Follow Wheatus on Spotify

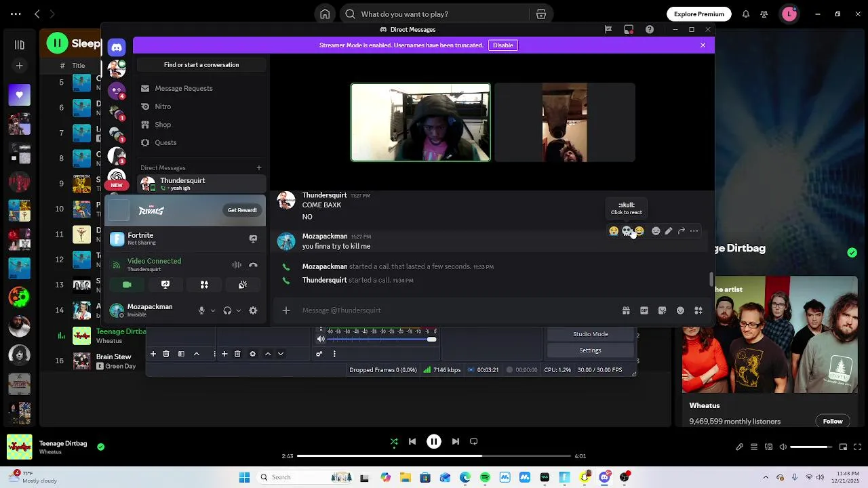pyautogui.click(x=833, y=422)
